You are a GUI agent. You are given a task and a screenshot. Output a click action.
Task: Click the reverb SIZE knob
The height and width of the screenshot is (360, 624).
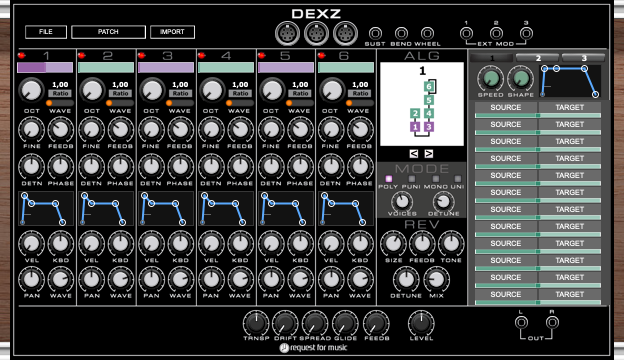[393, 243]
